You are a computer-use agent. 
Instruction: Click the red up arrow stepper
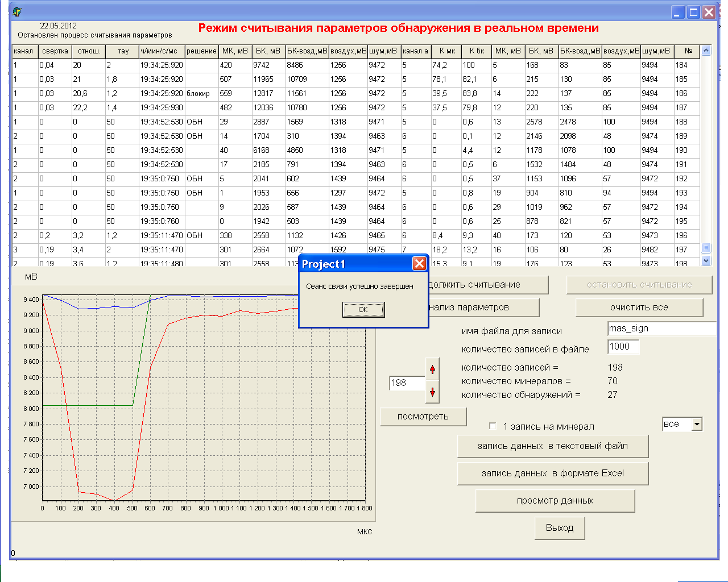(x=432, y=369)
